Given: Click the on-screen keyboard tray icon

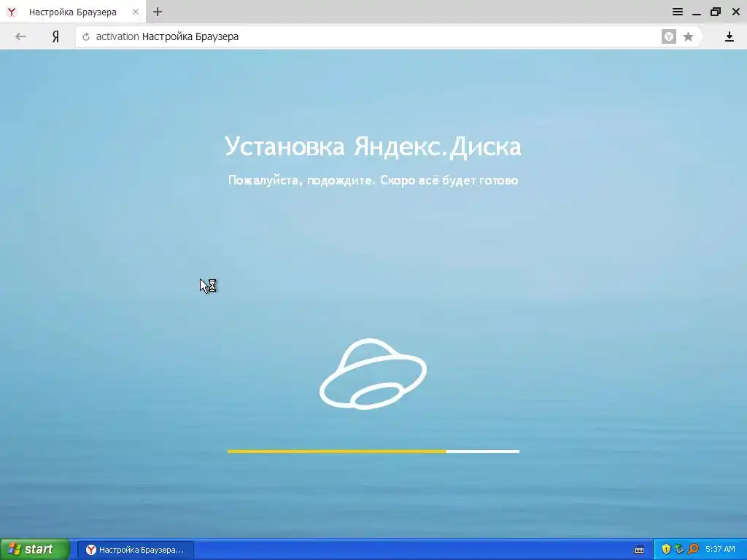Looking at the screenshot, I should pos(639,550).
